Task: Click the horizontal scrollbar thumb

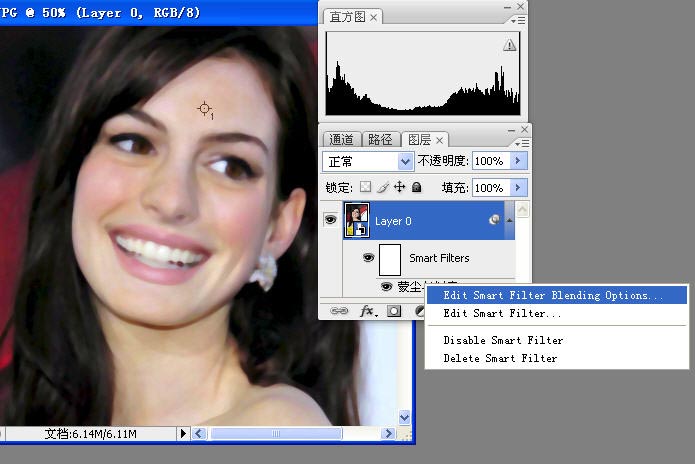Action: pyautogui.click(x=276, y=433)
